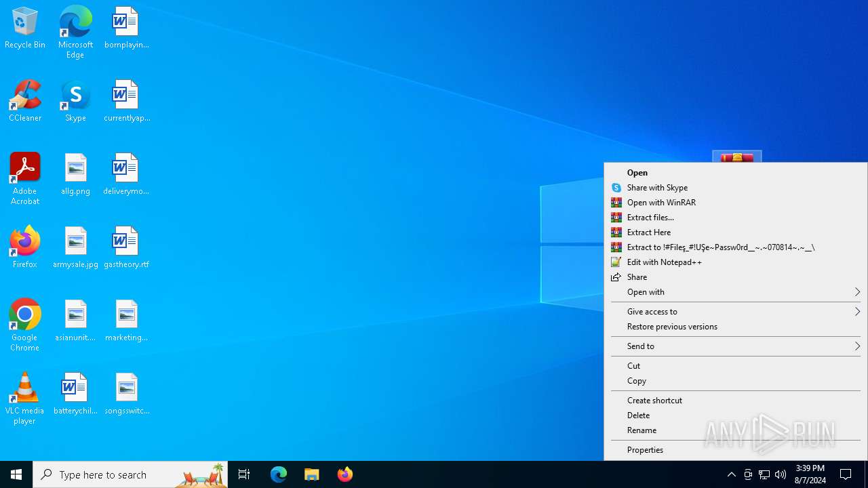Open Task View from the taskbar

pos(244,474)
